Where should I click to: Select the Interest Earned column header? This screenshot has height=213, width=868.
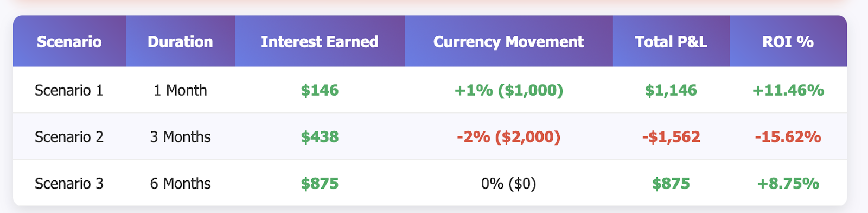pos(320,42)
